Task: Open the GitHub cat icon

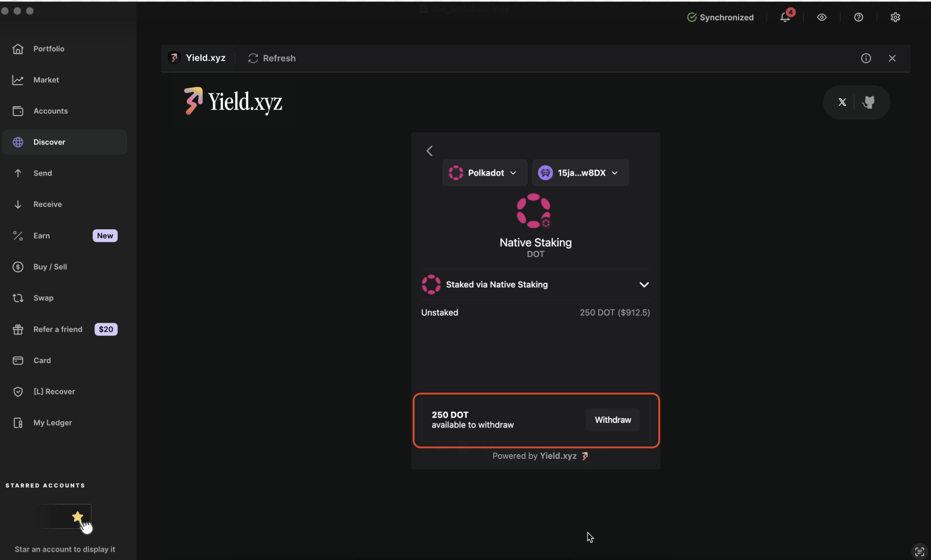Action: pos(869,102)
